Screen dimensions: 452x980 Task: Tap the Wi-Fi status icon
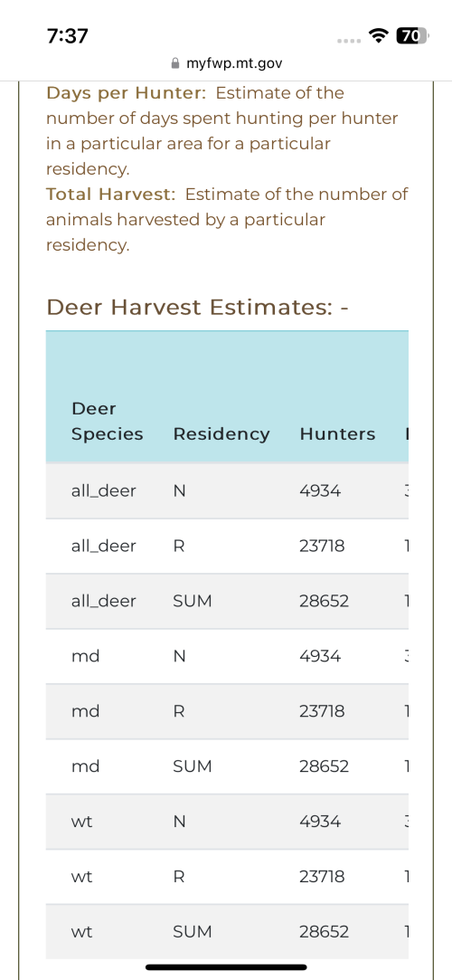(376, 36)
